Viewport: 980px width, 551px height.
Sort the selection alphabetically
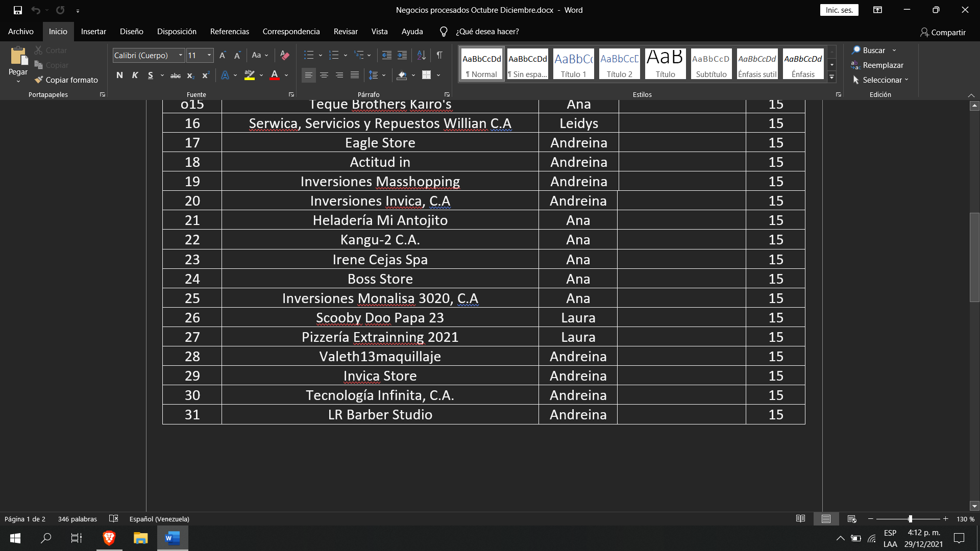click(422, 55)
